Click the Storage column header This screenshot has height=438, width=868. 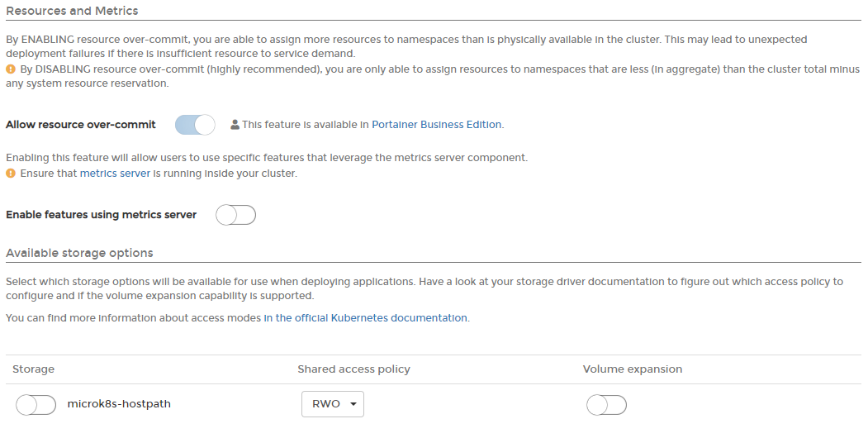click(x=33, y=369)
